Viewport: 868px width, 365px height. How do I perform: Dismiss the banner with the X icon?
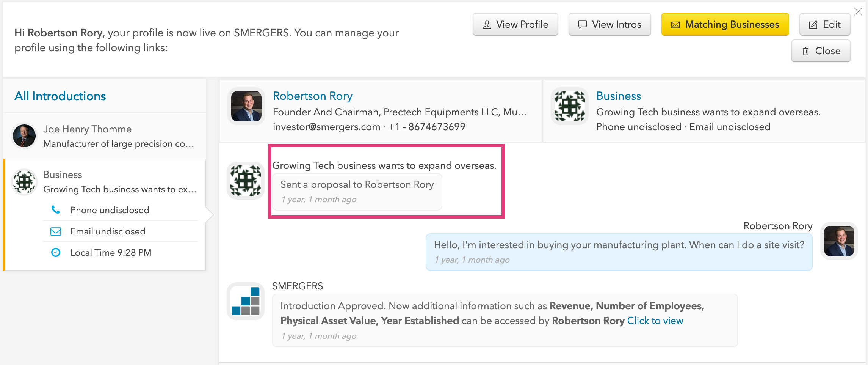[858, 12]
